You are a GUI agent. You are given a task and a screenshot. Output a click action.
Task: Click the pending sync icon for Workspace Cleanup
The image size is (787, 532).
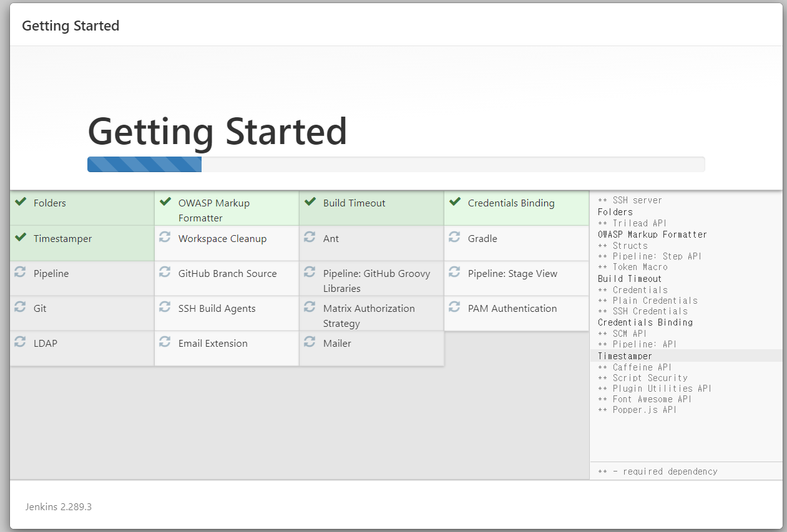[165, 237]
